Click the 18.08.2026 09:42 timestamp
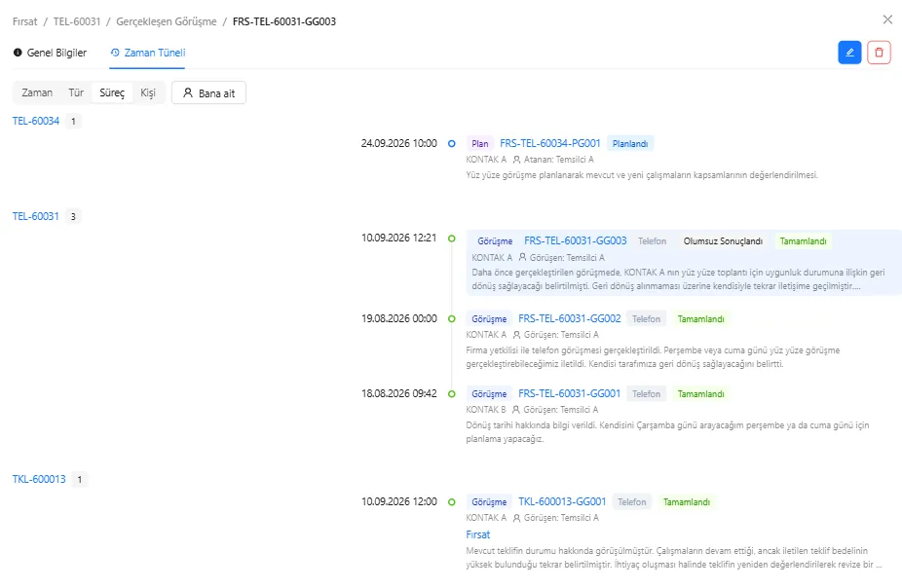The width and height of the screenshot is (902, 588). point(399,393)
